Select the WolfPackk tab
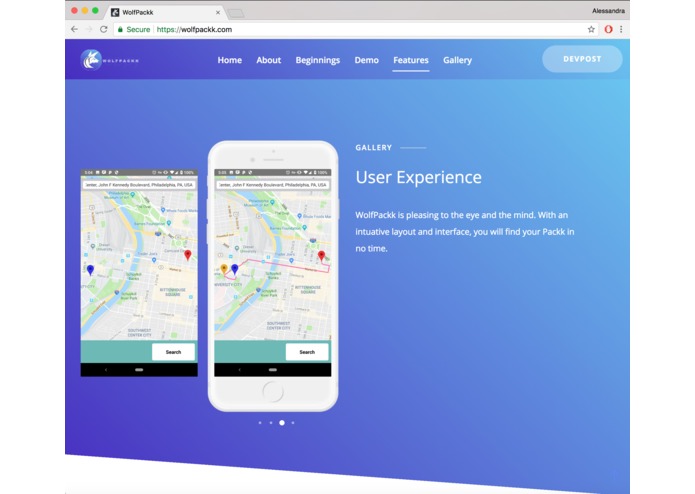The width and height of the screenshot is (695, 494). pos(164,12)
